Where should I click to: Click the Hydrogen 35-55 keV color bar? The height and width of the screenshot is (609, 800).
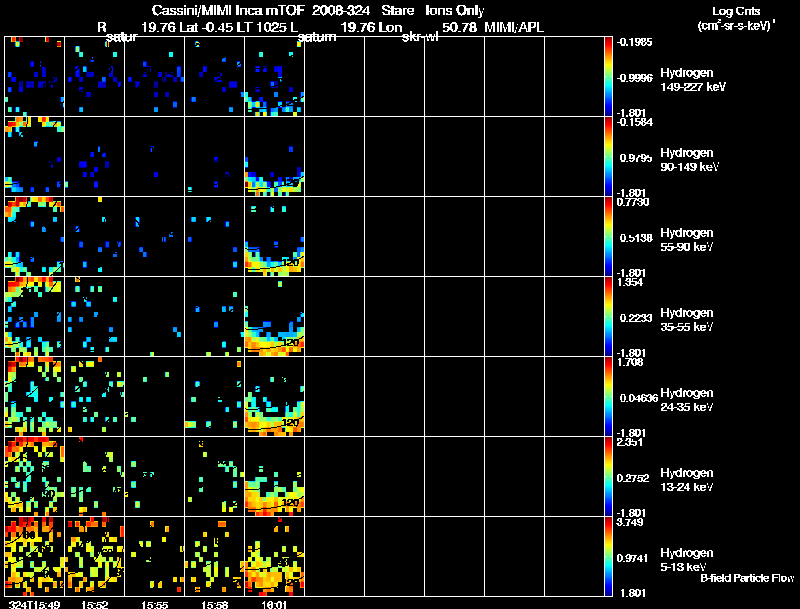(x=608, y=317)
